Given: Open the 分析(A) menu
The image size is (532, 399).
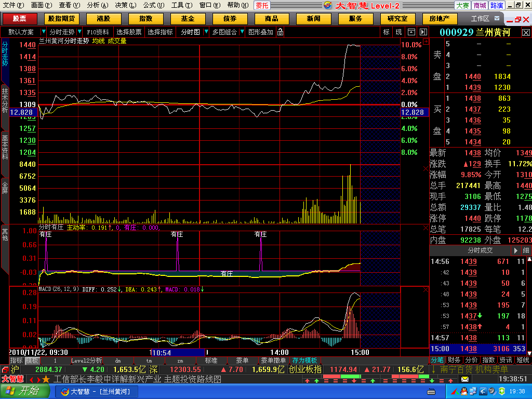Looking at the screenshot, I should pyautogui.click(x=97, y=5).
